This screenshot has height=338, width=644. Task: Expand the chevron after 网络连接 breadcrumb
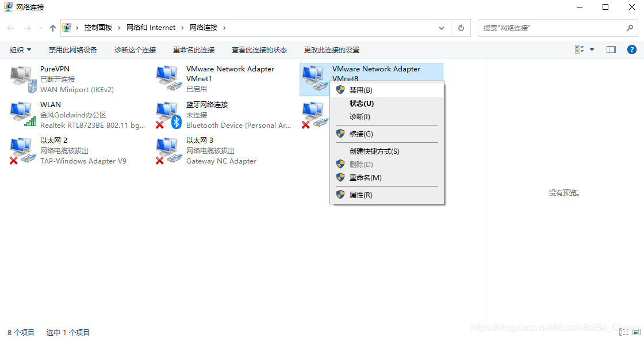tap(224, 28)
